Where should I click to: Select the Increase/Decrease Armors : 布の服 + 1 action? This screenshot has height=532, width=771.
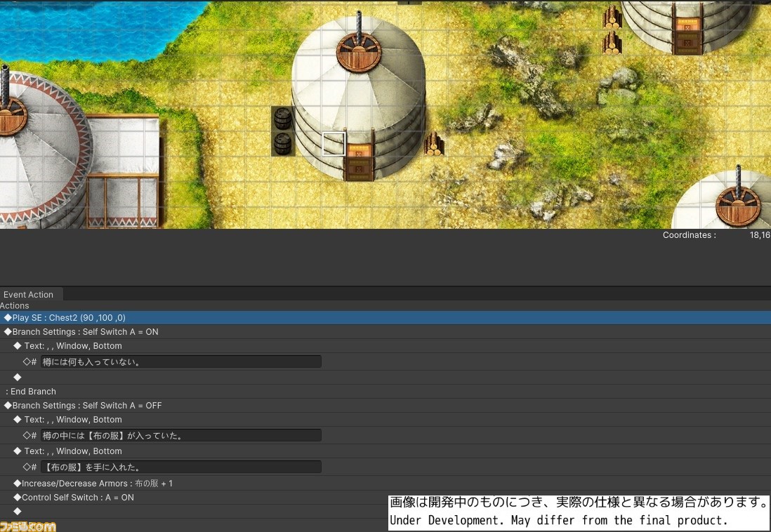pos(385,484)
